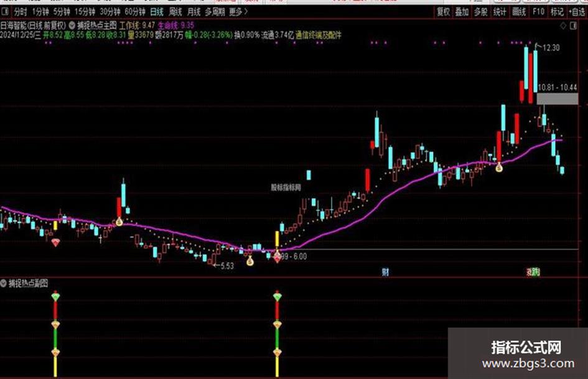Click the money bag icon at the 5.53 low
Screen dimensions: 588x379
250,261
